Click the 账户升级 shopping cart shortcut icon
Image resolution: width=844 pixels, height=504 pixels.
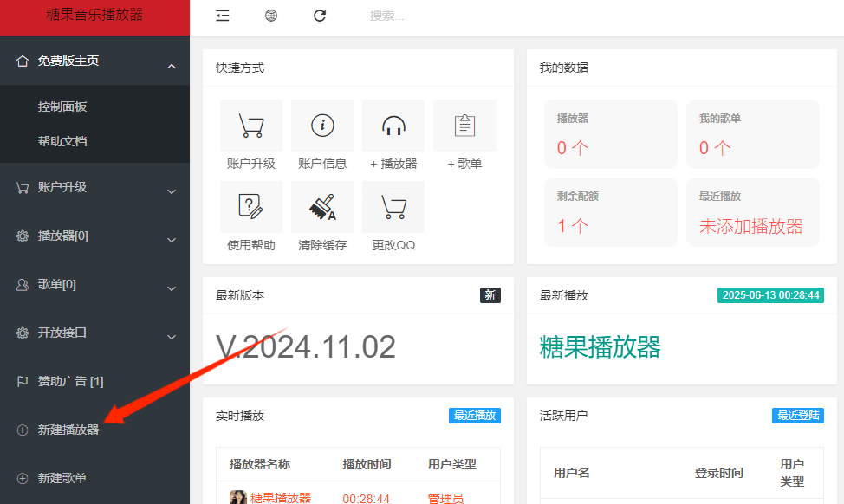(x=251, y=126)
